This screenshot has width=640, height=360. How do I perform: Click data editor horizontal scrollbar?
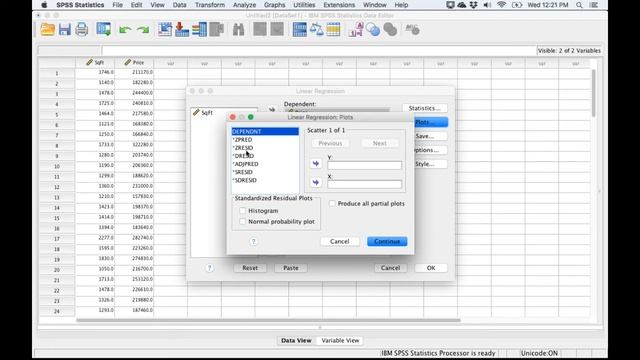pyautogui.click(x=268, y=320)
